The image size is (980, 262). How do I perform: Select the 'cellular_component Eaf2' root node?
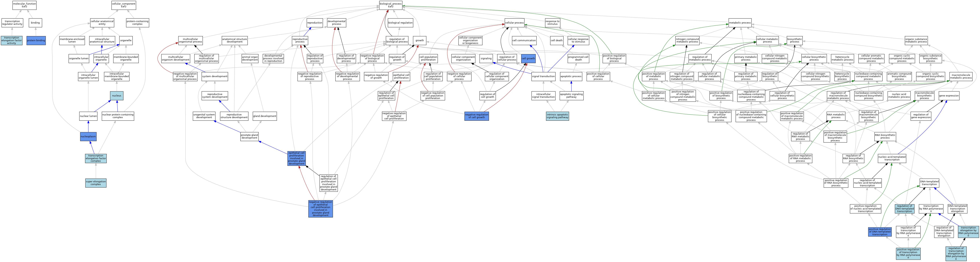tap(124, 5)
